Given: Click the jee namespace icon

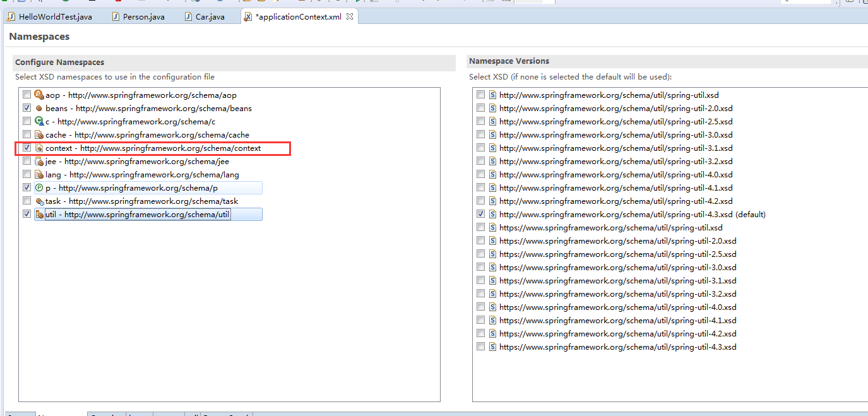Looking at the screenshot, I should [x=39, y=162].
